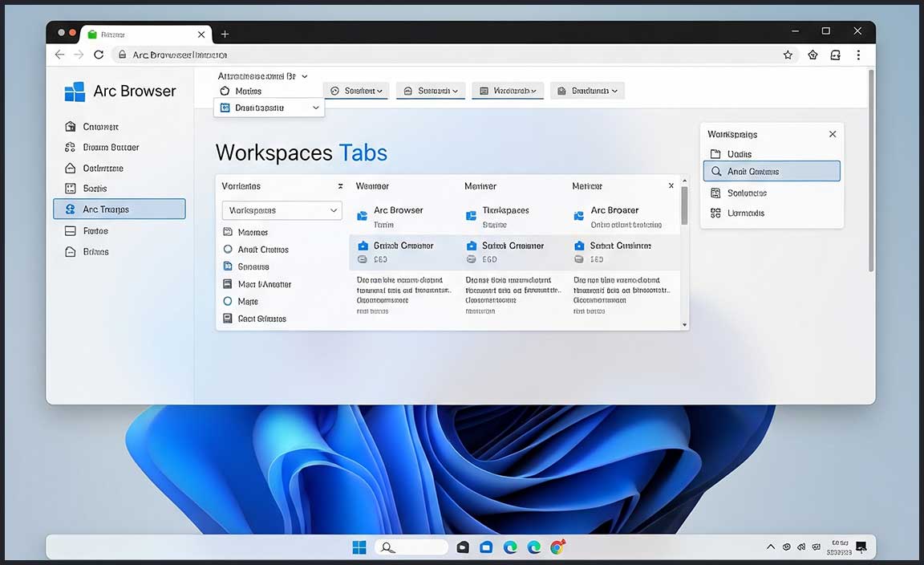The image size is (924, 565).
Task: Click the lock icon in the address bar
Action: (122, 55)
